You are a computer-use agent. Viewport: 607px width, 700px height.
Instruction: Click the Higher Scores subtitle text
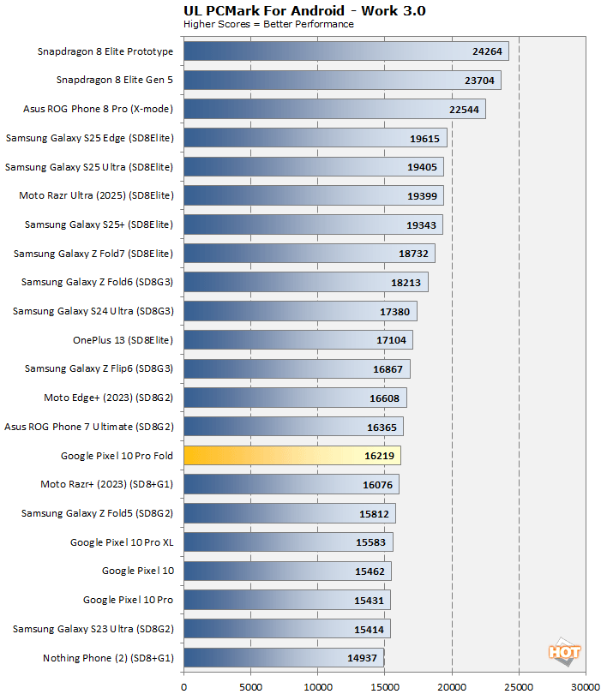[268, 24]
